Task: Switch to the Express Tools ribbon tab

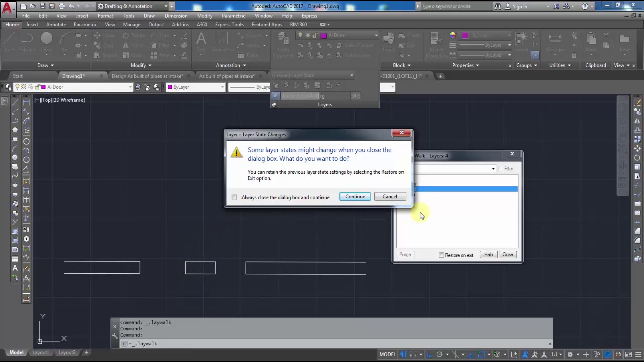Action: pyautogui.click(x=229, y=24)
